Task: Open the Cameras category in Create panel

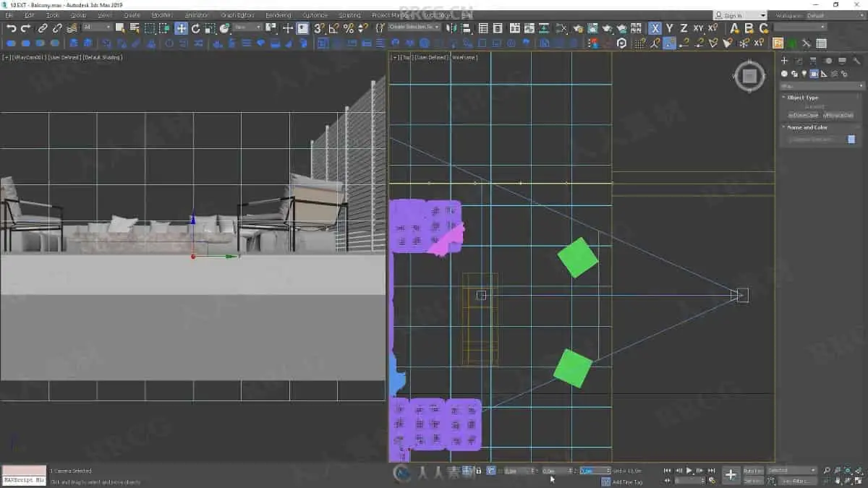Action: pos(814,74)
